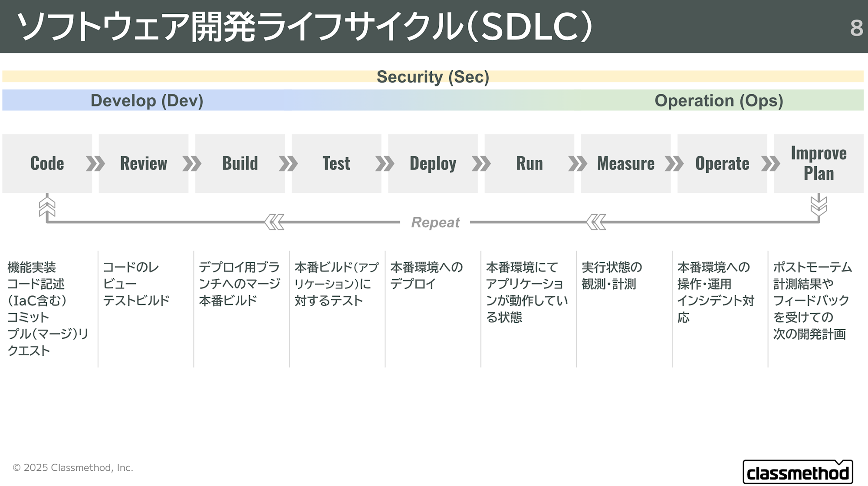Screen dimensions: 868x486
Task: Click the double chevron between Build and Test
Action: click(288, 164)
